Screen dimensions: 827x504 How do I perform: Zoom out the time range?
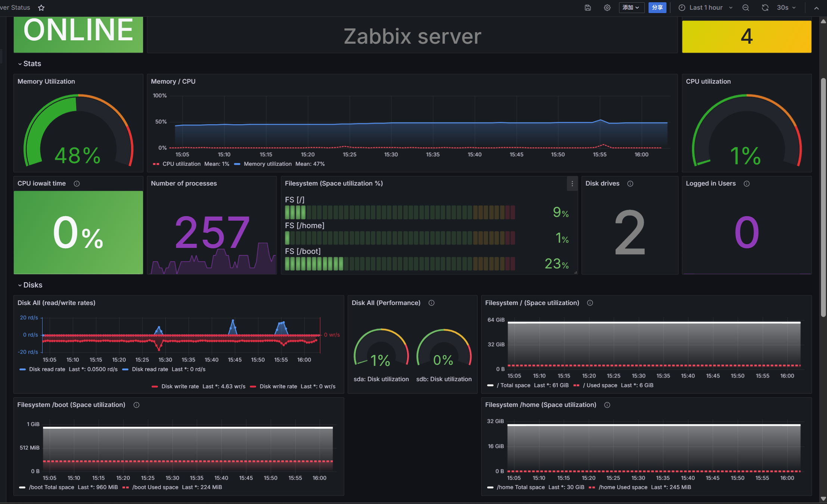(746, 7)
